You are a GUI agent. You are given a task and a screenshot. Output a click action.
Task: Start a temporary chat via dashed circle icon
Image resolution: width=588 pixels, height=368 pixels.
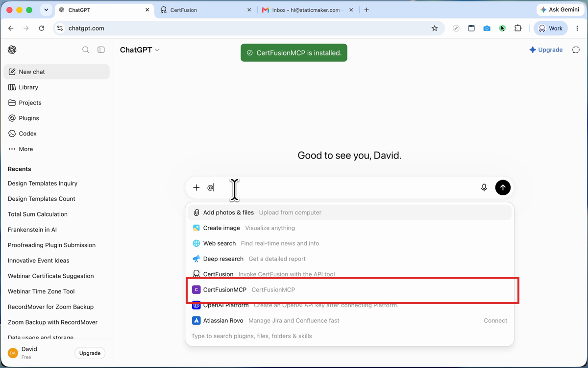[576, 50]
